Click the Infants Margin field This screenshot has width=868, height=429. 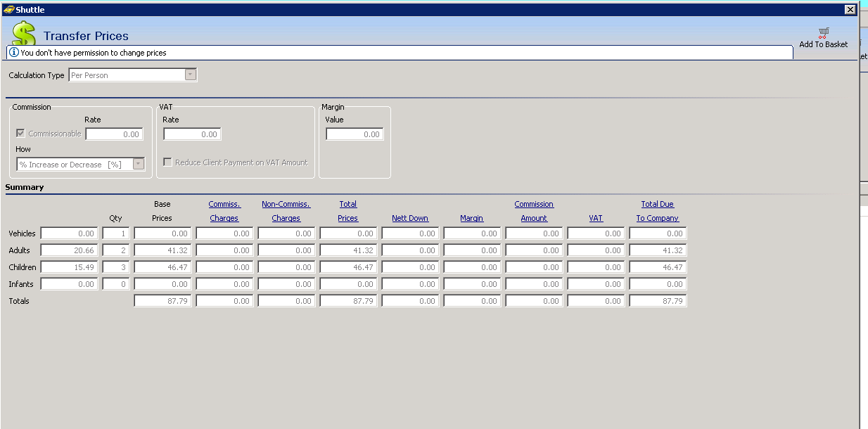tap(472, 284)
